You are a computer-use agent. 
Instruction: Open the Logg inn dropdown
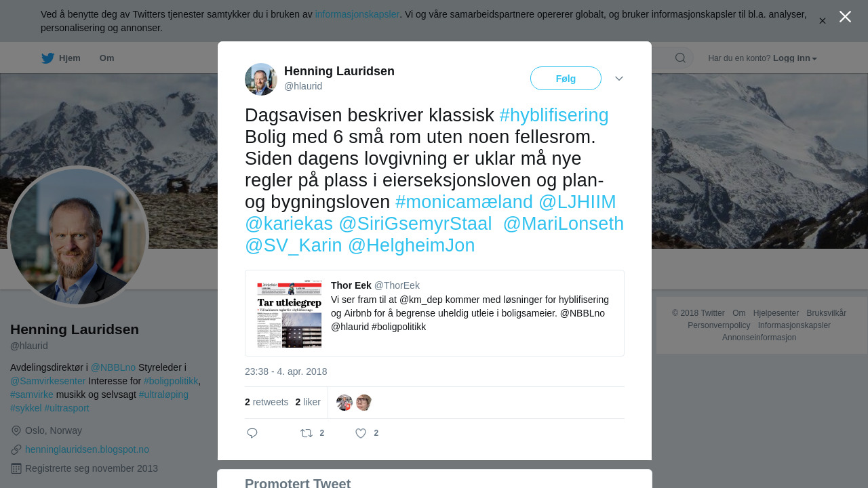[795, 58]
